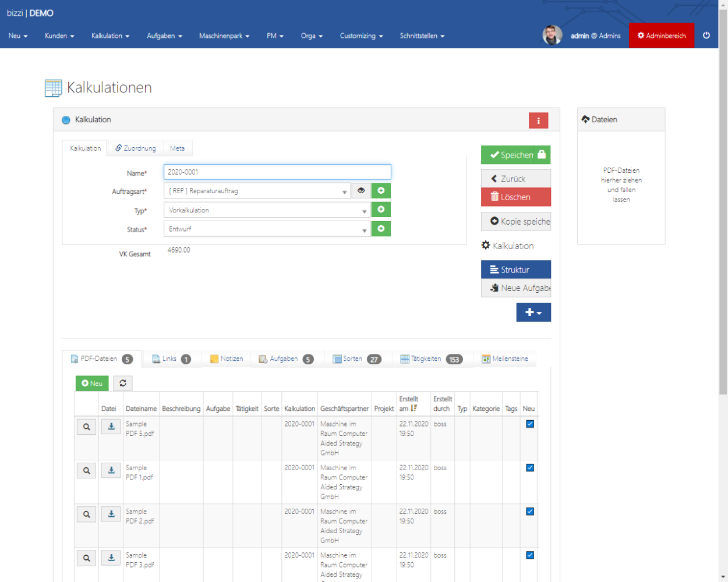Open the Orga menu
Viewport: 728px width, 582px height.
tap(312, 36)
